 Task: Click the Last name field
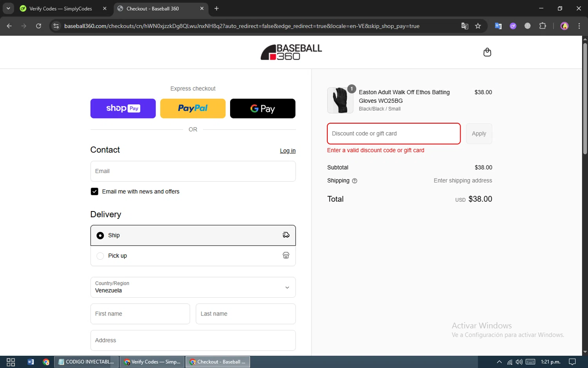(x=246, y=314)
